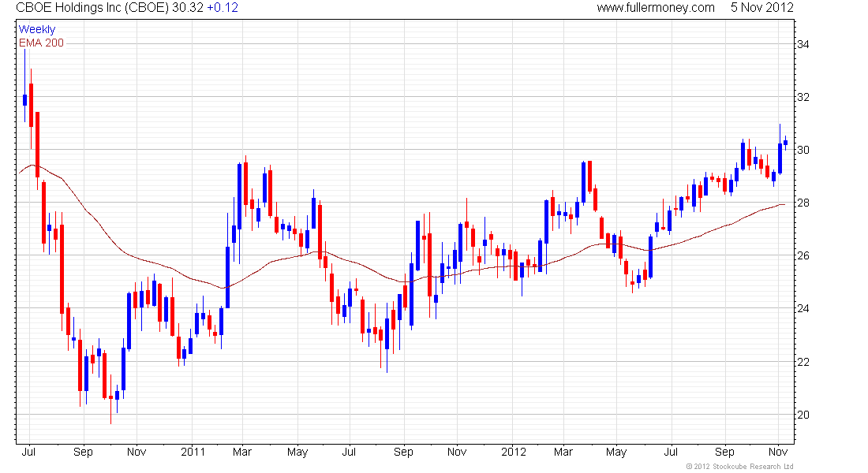Select the Weekly interval label
The image size is (868, 473).
pos(37,29)
